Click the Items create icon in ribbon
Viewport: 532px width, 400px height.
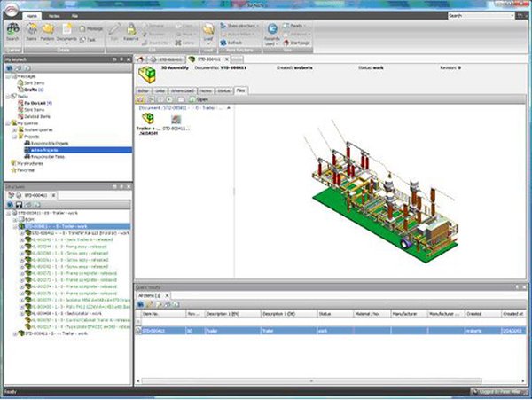pyautogui.click(x=31, y=29)
